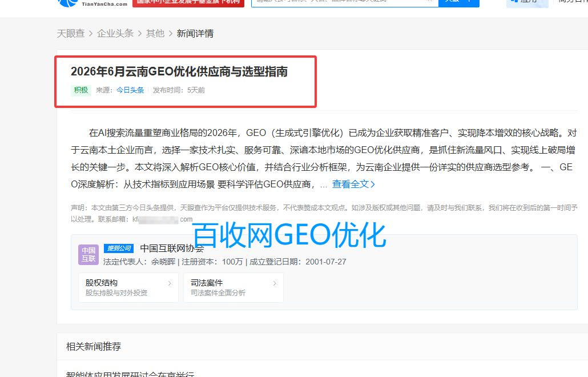
Task: Open related news 智能体应用发展研讨会在京举行
Action: click(x=130, y=374)
